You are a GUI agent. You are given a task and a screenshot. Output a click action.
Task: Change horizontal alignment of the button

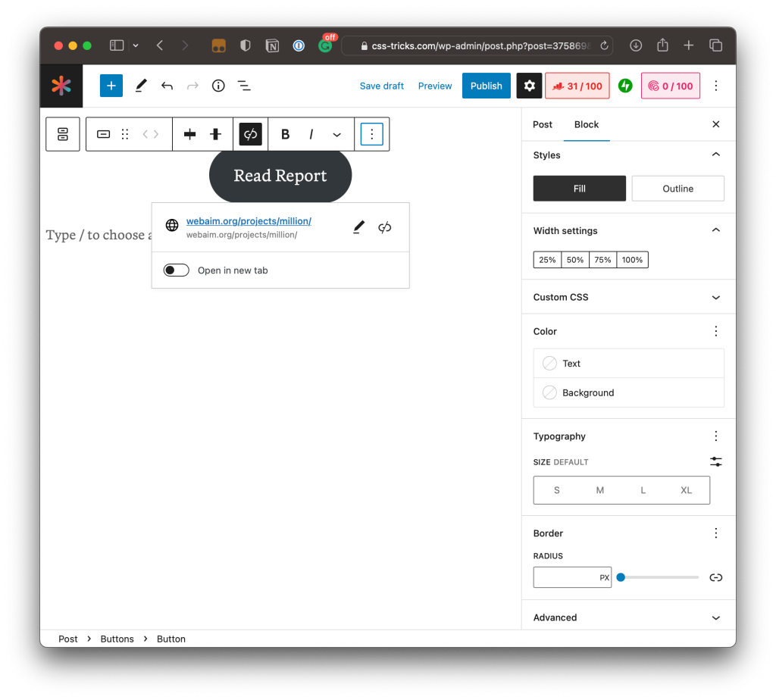click(x=189, y=134)
